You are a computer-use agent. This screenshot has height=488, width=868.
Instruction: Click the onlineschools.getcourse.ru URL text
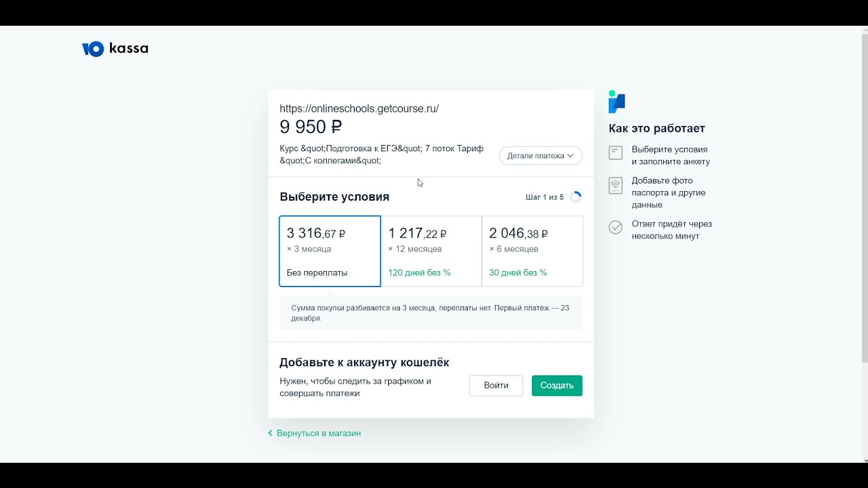tap(359, 108)
